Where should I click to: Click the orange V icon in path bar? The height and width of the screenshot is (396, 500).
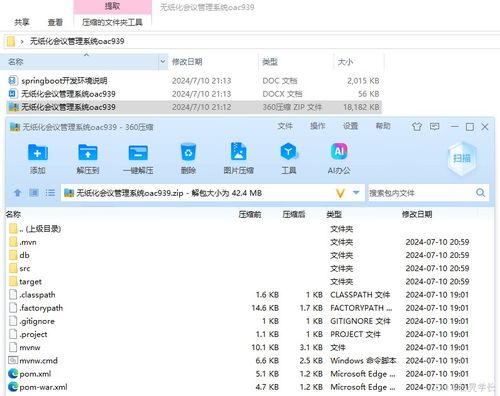(340, 193)
